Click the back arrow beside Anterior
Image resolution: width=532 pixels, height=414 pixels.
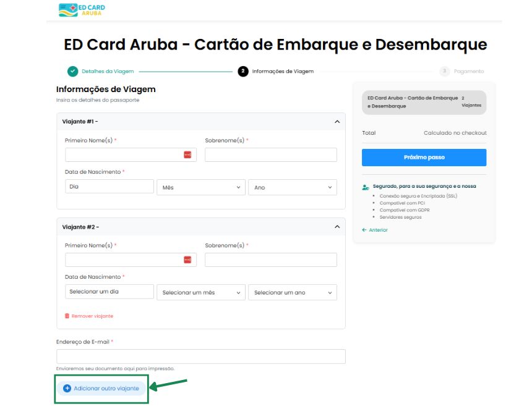[x=364, y=229]
